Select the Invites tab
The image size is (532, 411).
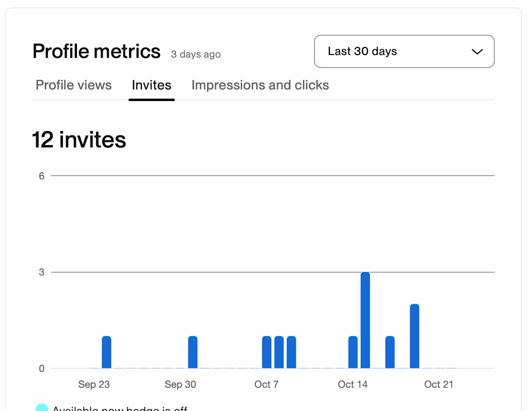click(151, 85)
